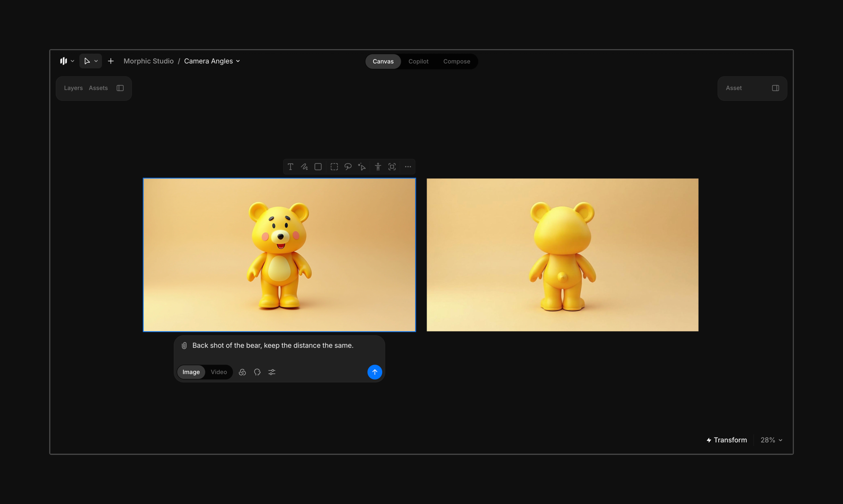The height and width of the screenshot is (504, 843).
Task: Toggle the left sidebar panel icon
Action: click(x=120, y=88)
